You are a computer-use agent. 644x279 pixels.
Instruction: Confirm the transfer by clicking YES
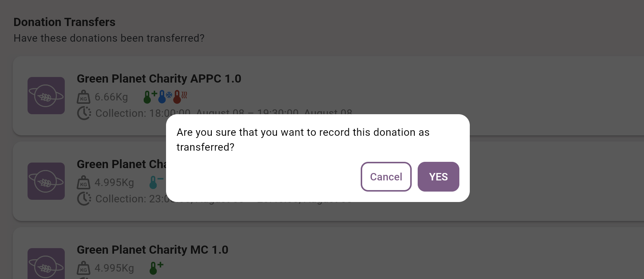tap(438, 177)
